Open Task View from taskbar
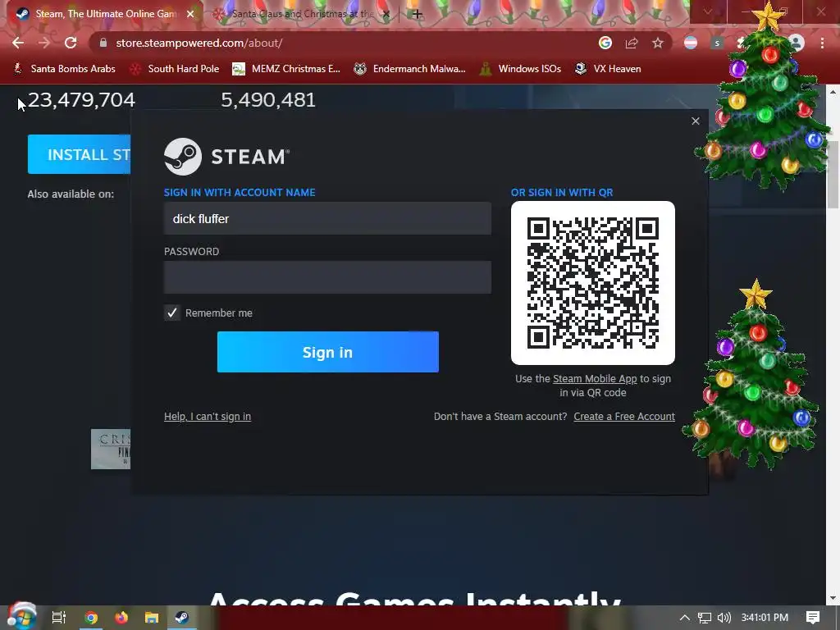This screenshot has width=840, height=630. [x=59, y=618]
